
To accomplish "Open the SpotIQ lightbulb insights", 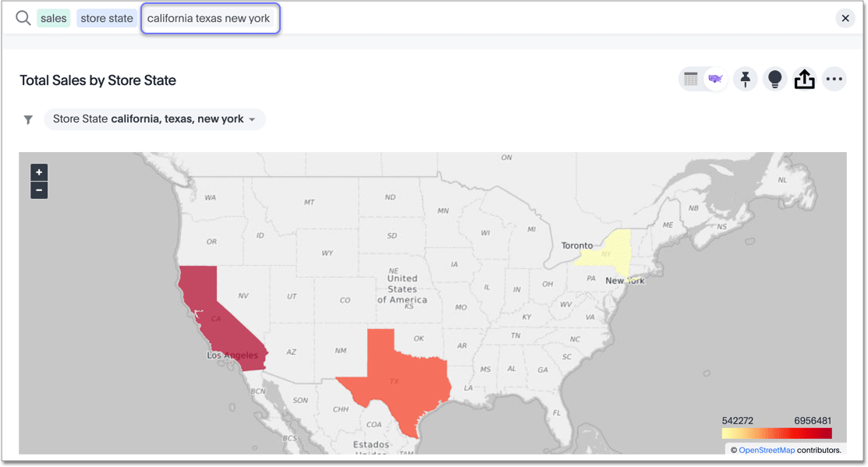I will click(774, 79).
